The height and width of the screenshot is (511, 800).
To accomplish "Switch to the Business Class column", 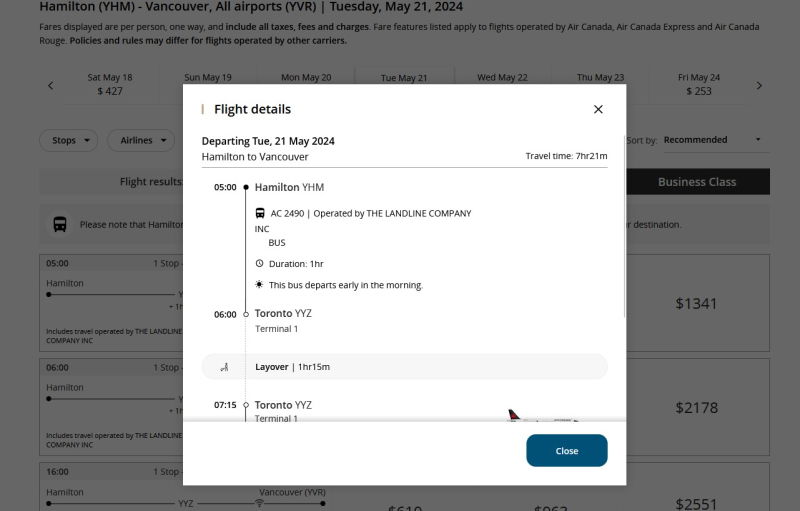I will [x=697, y=182].
